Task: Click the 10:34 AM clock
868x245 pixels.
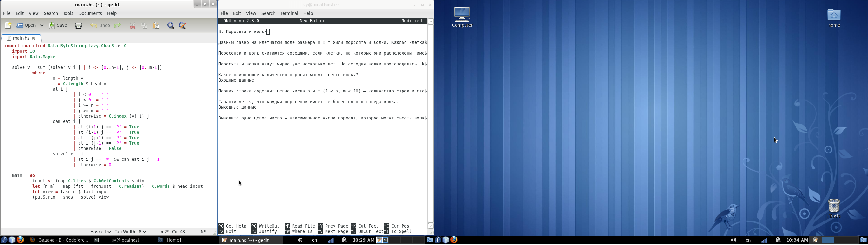Action: click(x=797, y=240)
